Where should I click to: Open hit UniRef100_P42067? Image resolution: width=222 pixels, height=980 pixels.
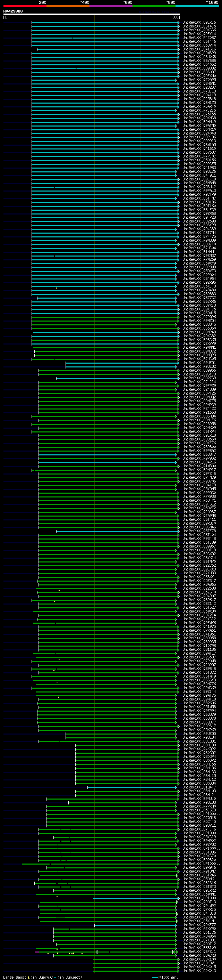199,38
